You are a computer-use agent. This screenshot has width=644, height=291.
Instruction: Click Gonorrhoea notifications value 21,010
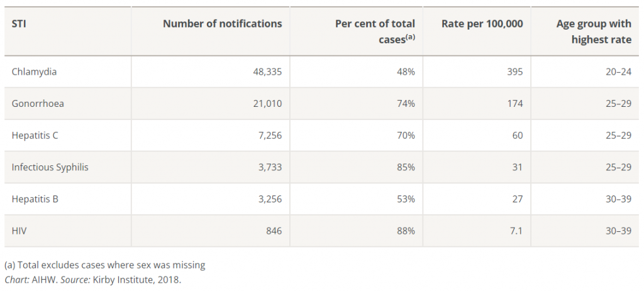point(267,104)
